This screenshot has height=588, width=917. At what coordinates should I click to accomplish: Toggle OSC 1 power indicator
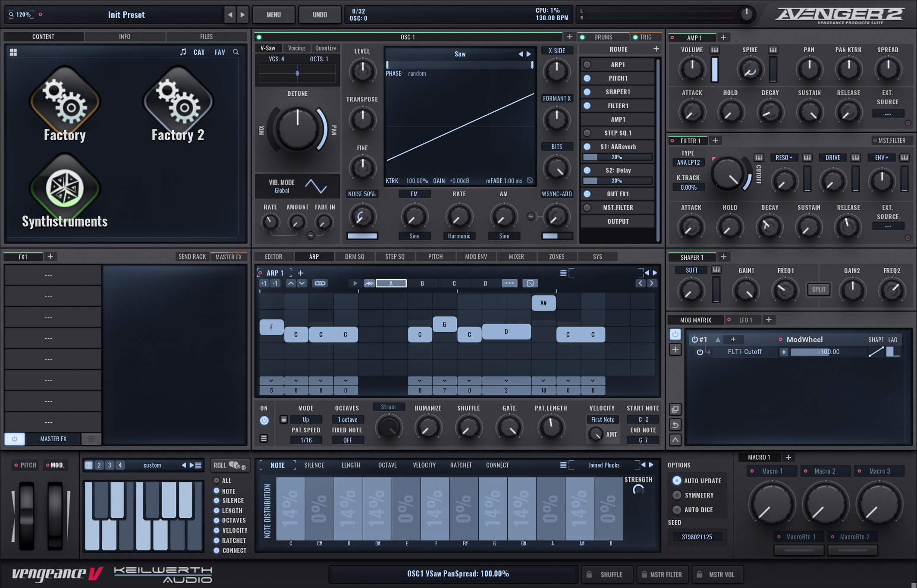click(x=259, y=37)
